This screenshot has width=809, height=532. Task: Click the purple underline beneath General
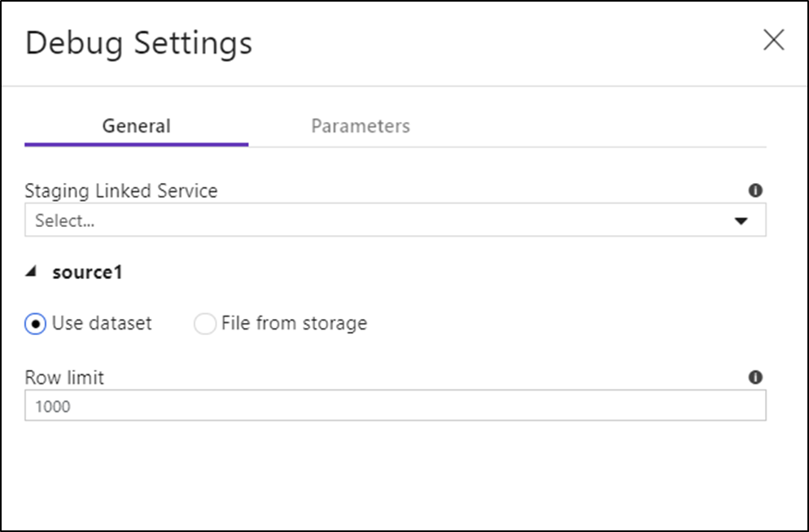coord(136,145)
